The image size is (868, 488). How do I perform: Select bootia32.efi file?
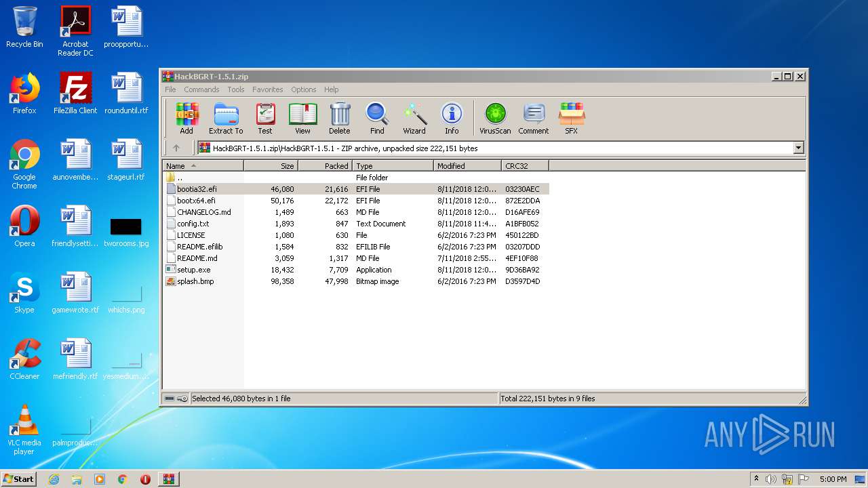356,189
